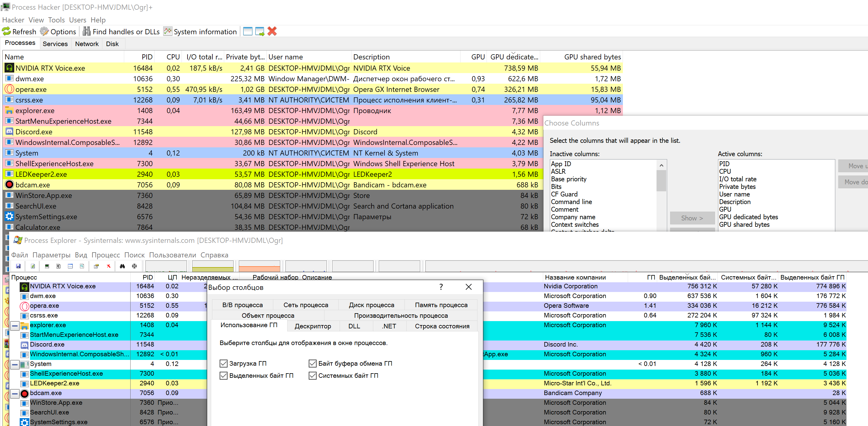The width and height of the screenshot is (868, 426).
Task: Open Процесс menu in Process Explorer
Action: click(x=105, y=255)
